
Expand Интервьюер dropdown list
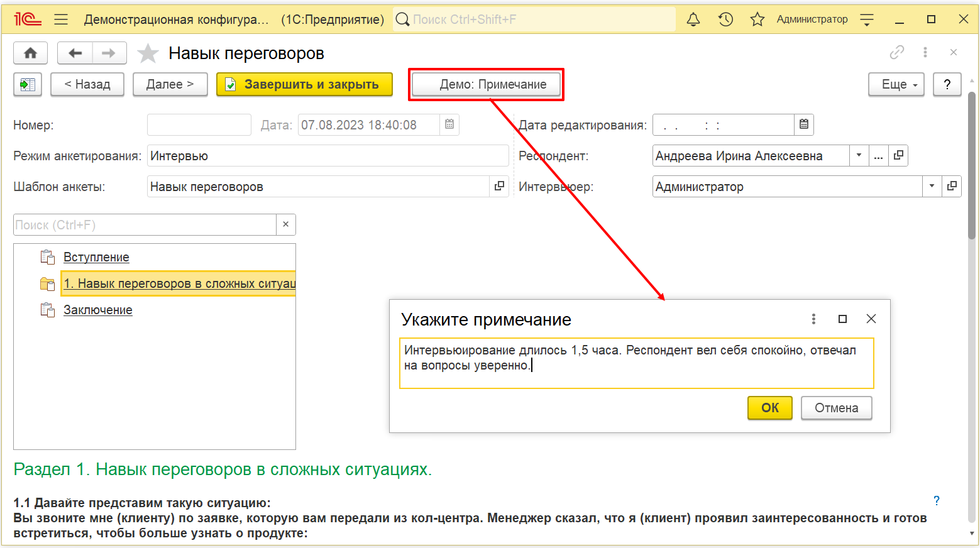932,186
